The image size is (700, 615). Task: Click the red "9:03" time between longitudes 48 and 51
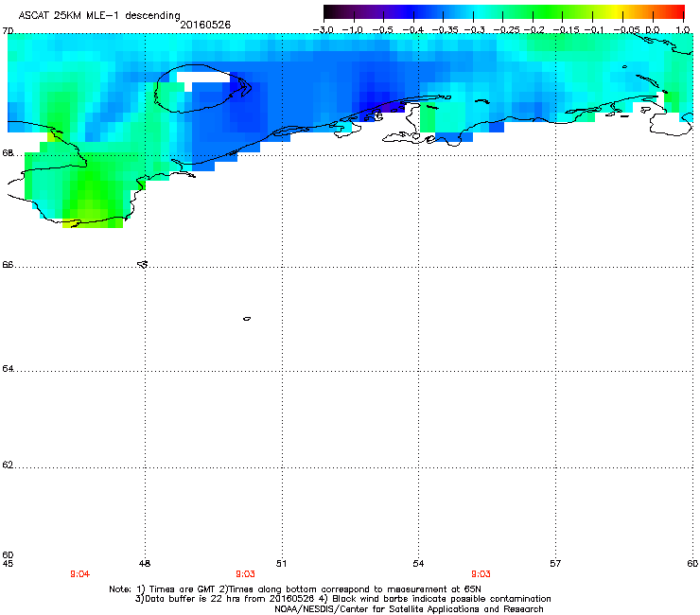245,574
